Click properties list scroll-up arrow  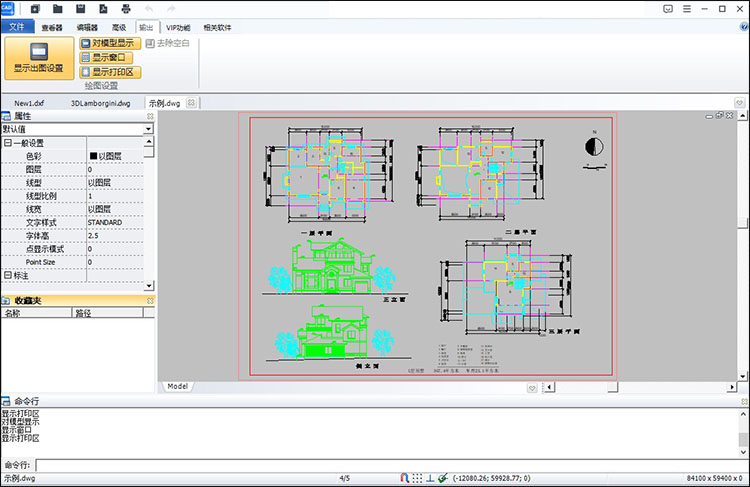tap(149, 142)
